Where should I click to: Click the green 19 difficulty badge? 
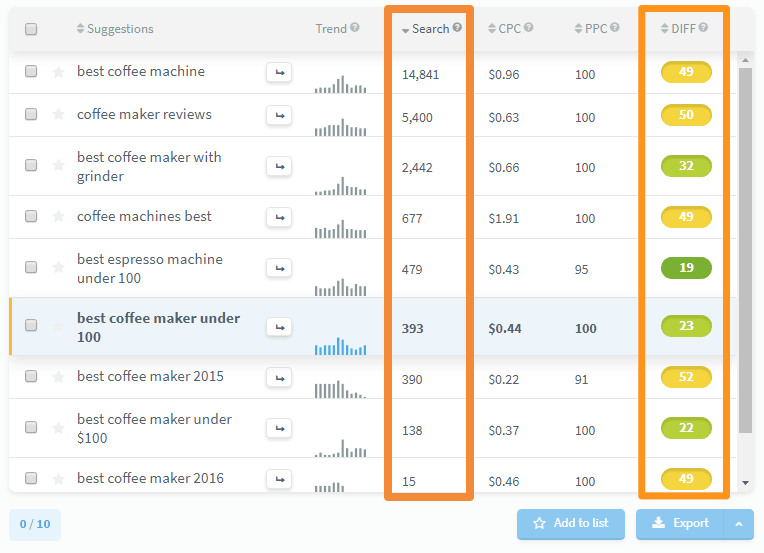tap(686, 268)
